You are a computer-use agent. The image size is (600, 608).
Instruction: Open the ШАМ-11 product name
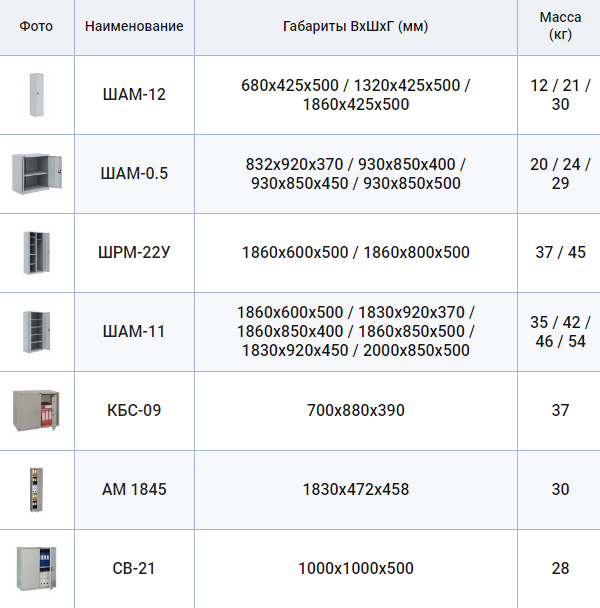pyautogui.click(x=134, y=332)
